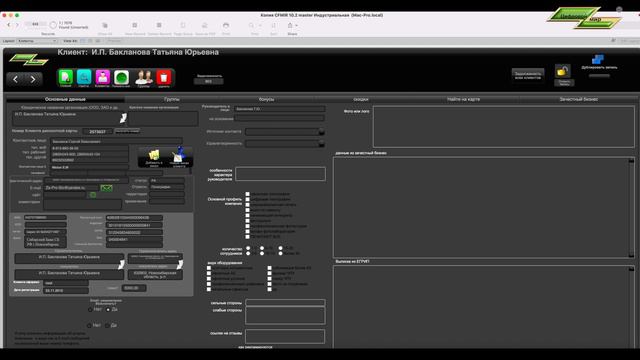
Task: Open the Layout dropdown showing Клиенты
Action: click(x=37, y=41)
